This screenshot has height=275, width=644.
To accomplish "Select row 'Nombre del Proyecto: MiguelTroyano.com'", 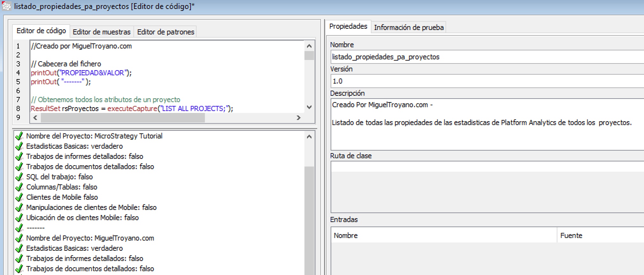I will coord(90,238).
